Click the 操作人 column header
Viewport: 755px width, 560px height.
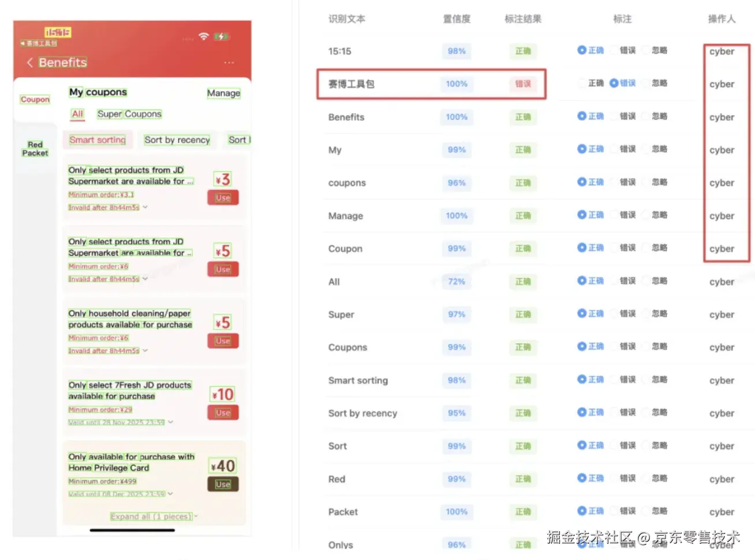pos(722,18)
